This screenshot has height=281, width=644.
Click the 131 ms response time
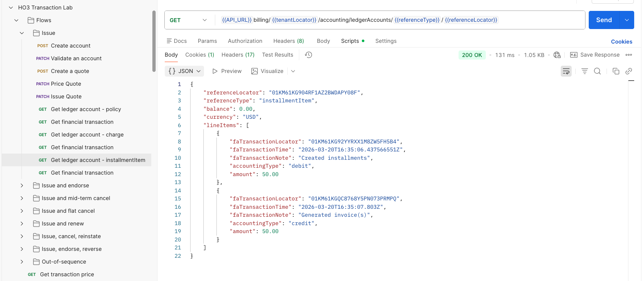click(x=505, y=55)
